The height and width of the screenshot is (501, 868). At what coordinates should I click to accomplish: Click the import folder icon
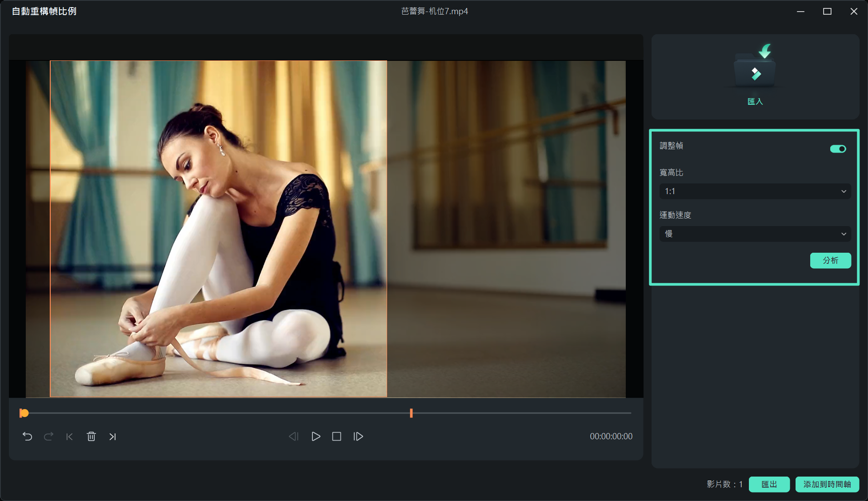pos(755,69)
